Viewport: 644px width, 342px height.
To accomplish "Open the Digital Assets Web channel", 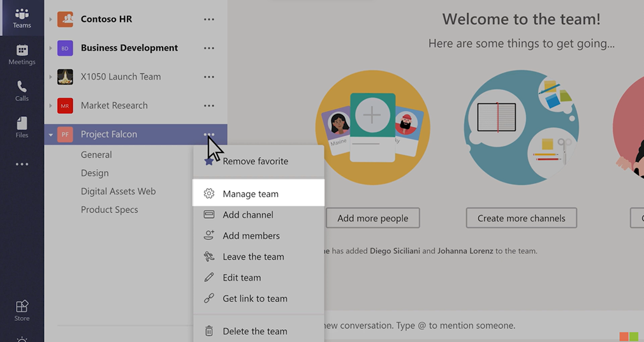I will (x=118, y=191).
